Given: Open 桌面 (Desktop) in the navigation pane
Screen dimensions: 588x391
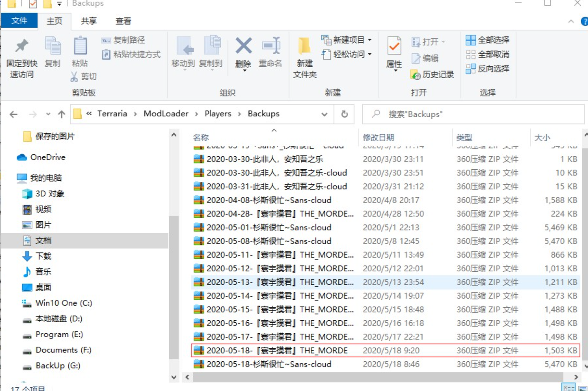Looking at the screenshot, I should pyautogui.click(x=37, y=287).
